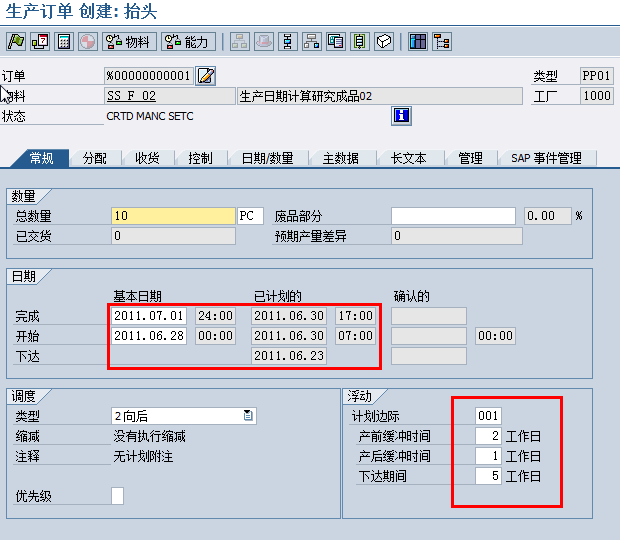Switch to the SAP 事件管理 tab
The width and height of the screenshot is (620, 540).
point(546,158)
